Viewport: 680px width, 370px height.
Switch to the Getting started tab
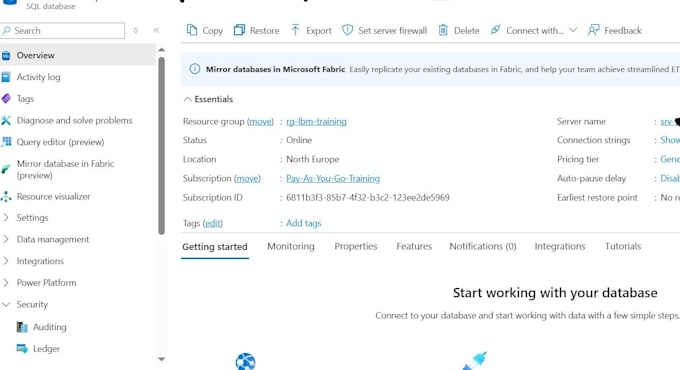(215, 246)
